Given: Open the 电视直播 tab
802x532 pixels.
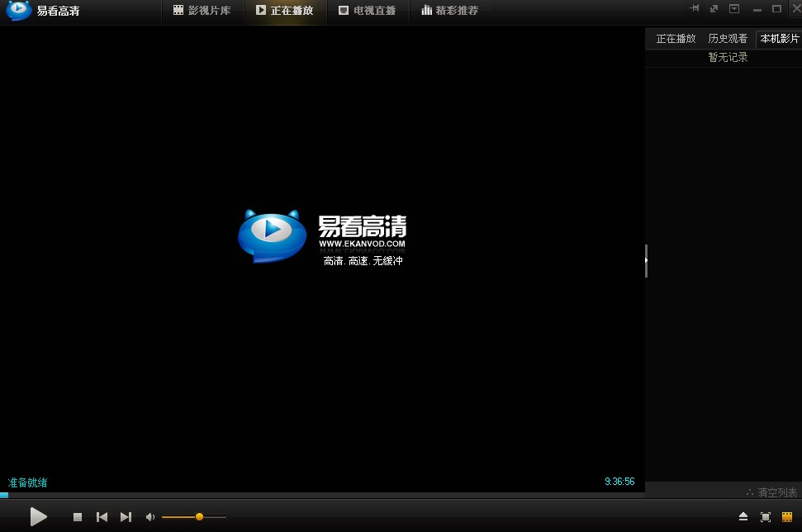Looking at the screenshot, I should tap(368, 10).
